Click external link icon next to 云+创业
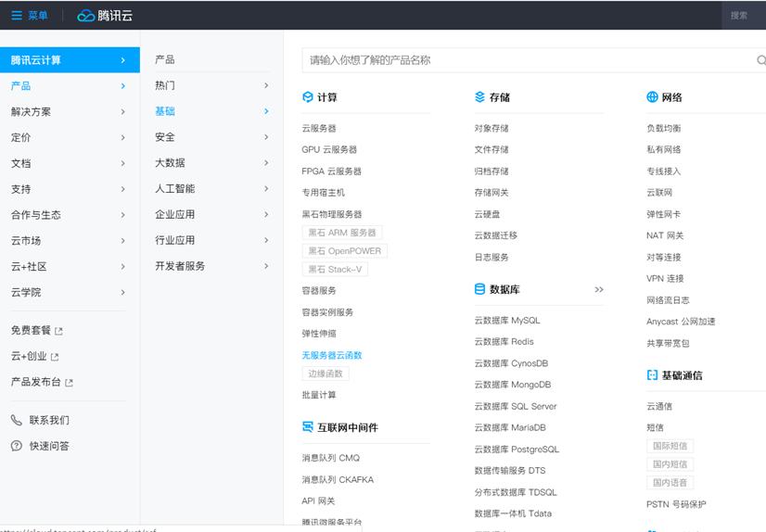This screenshot has height=532, width=766. pyautogui.click(x=55, y=357)
